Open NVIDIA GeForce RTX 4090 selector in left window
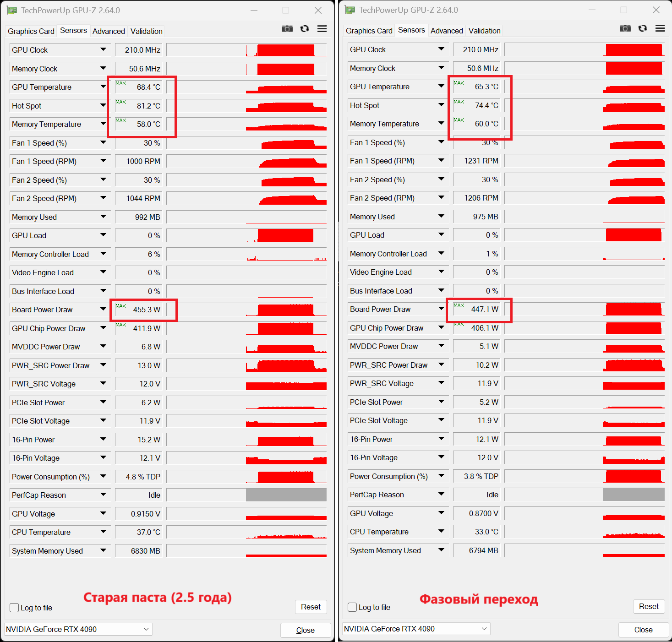Screen dimensions: 672x642 coord(78,629)
